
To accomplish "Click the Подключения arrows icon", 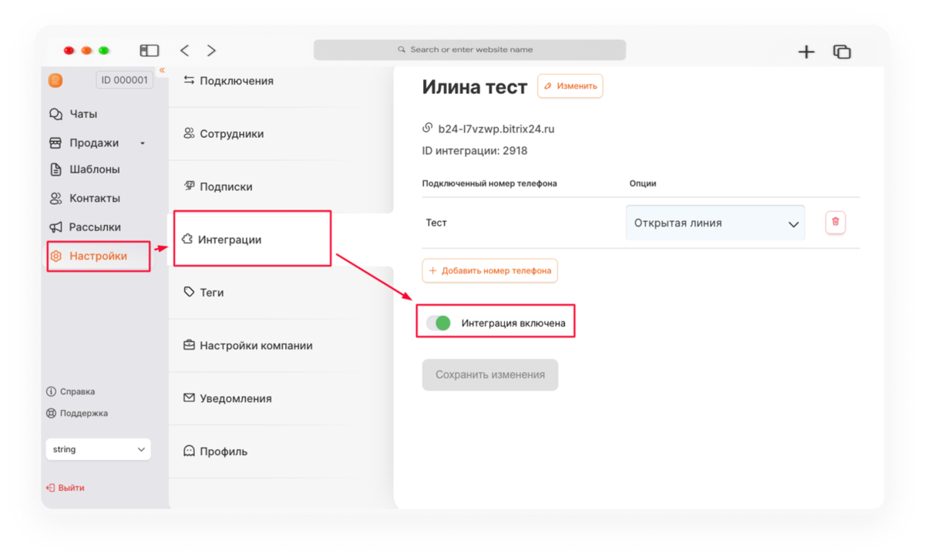I will 189,80.
